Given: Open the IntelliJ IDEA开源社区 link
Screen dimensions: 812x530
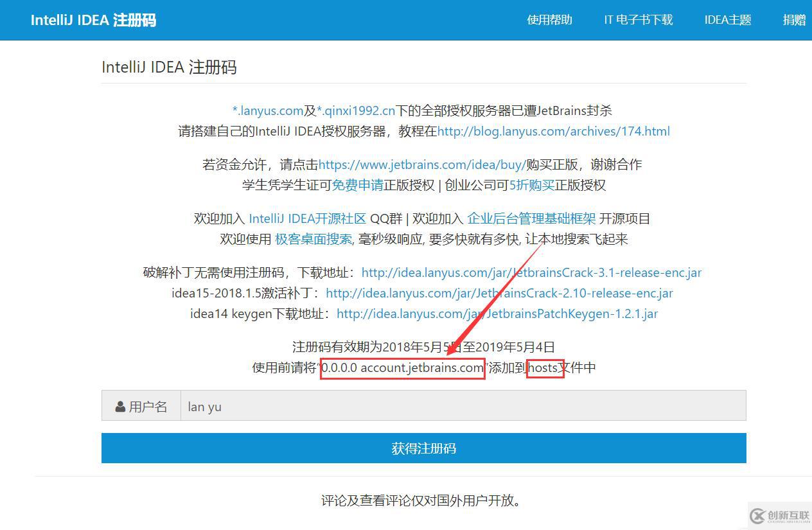Looking at the screenshot, I should (307, 218).
